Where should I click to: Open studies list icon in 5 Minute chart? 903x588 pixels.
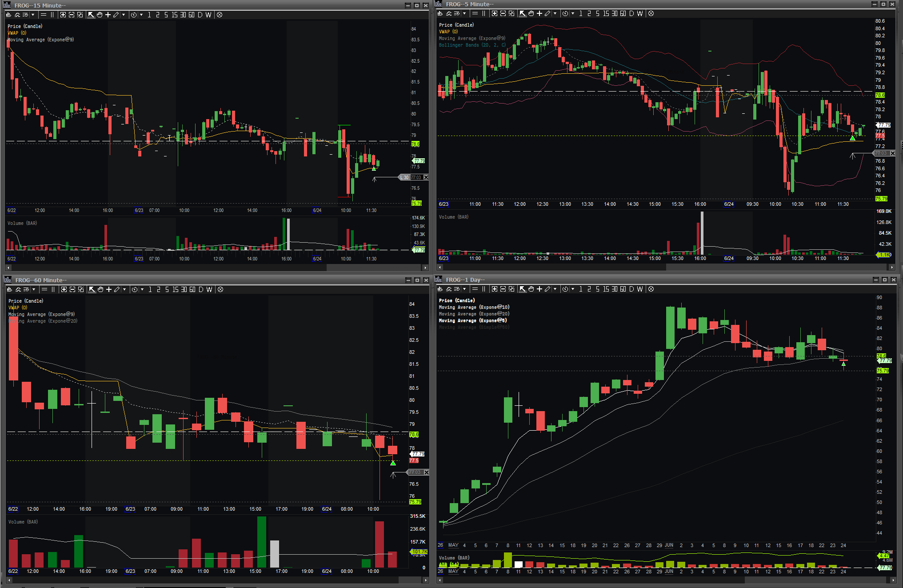(457, 13)
